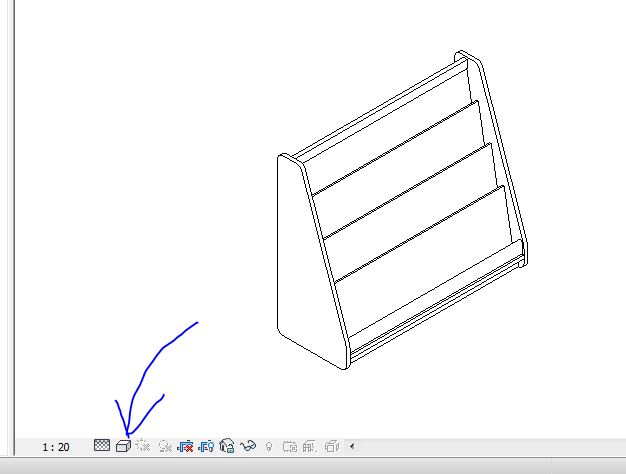Open the Detail Level checkered icon
The width and height of the screenshot is (626, 474).
coord(102,445)
